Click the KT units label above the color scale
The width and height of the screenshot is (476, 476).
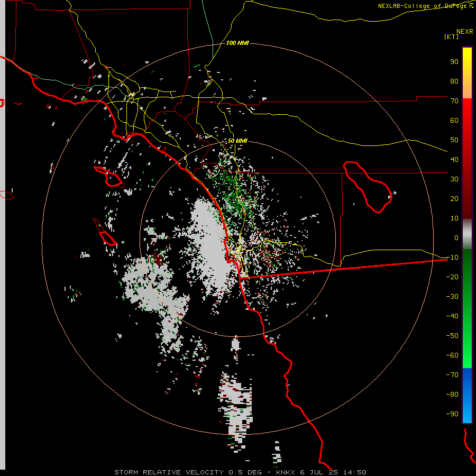pos(451,36)
